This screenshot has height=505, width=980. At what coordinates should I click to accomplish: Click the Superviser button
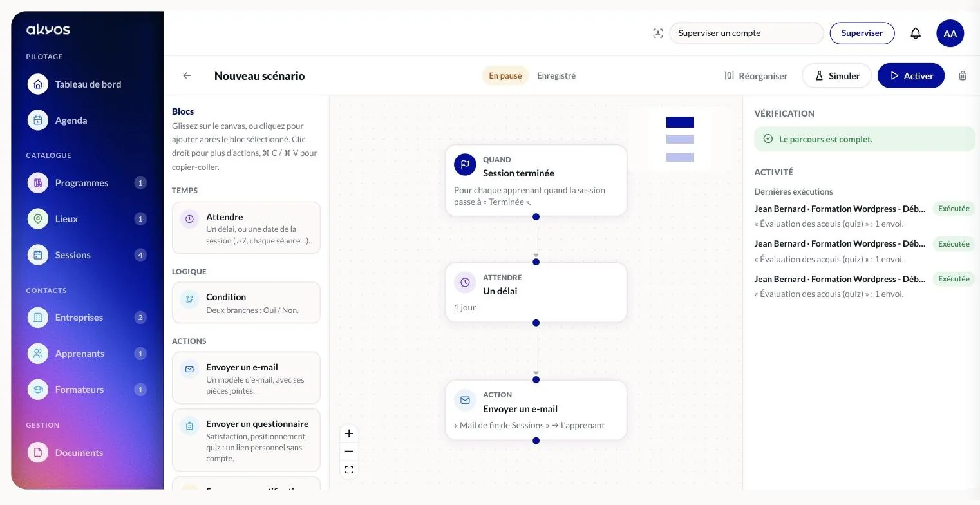click(862, 33)
